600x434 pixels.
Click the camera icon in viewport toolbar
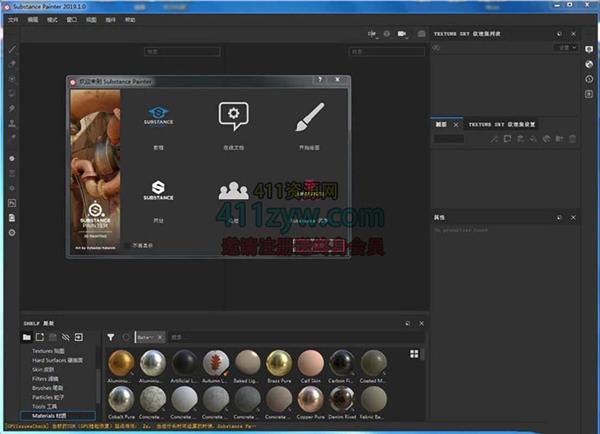point(402,34)
